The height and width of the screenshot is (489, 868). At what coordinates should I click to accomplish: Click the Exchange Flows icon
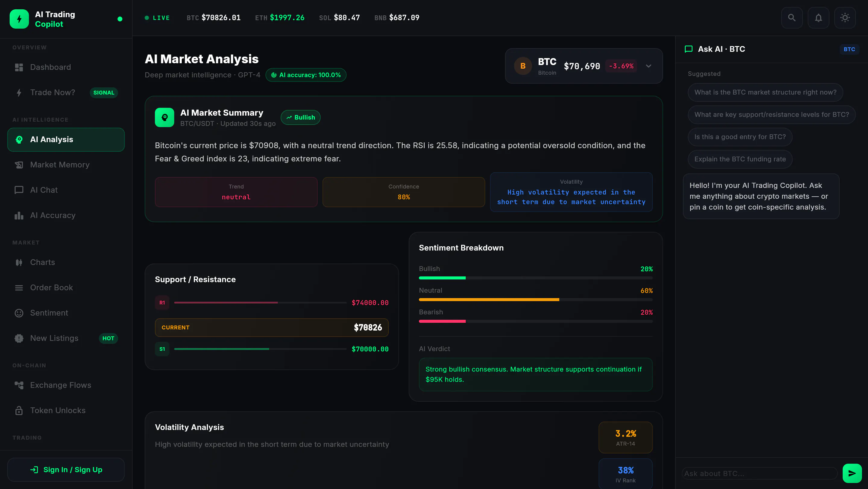[x=19, y=385]
